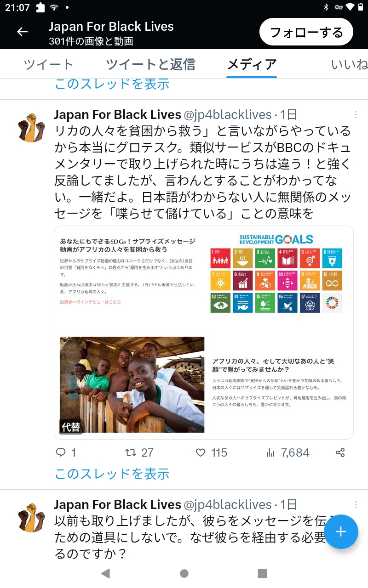Select the メディア tab
This screenshot has width=368, height=588.
click(x=252, y=64)
